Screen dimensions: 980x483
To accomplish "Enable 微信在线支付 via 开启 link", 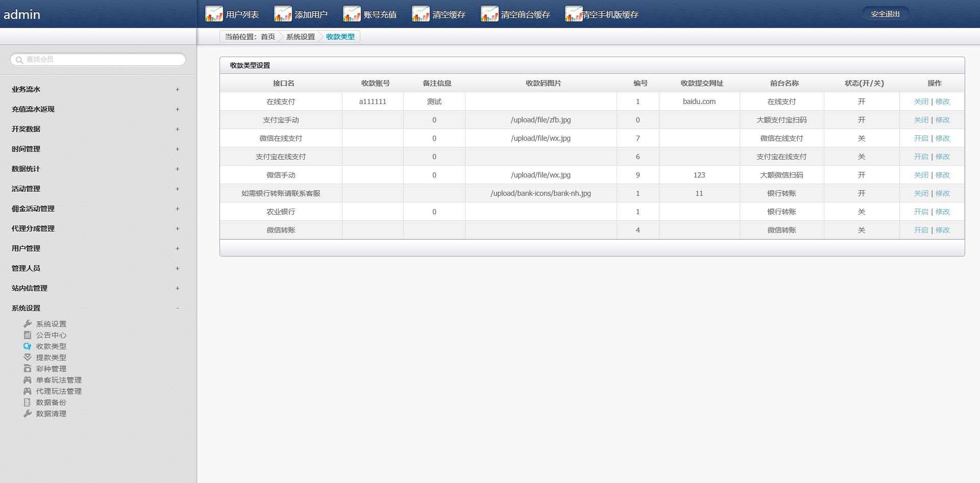I will [921, 138].
